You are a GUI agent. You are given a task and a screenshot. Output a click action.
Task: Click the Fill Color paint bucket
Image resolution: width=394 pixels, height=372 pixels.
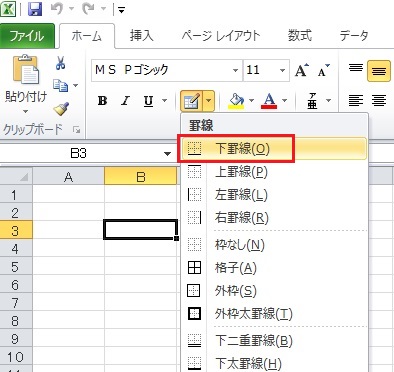point(237,100)
